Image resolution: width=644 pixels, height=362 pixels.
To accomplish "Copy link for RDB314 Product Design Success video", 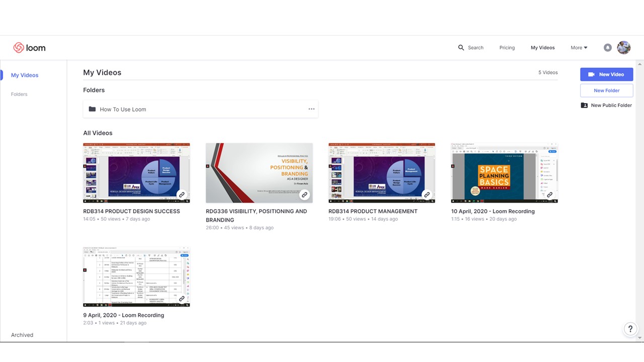I will [182, 195].
